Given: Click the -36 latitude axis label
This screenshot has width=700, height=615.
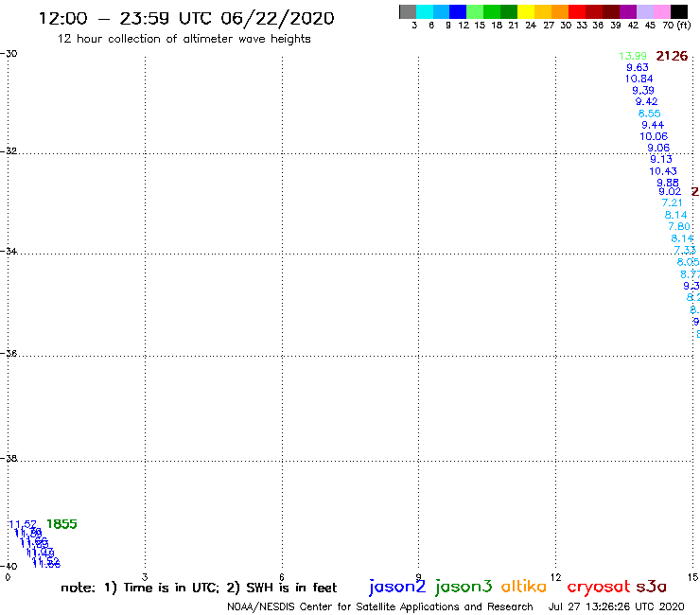Looking at the screenshot, I should (x=9, y=353).
